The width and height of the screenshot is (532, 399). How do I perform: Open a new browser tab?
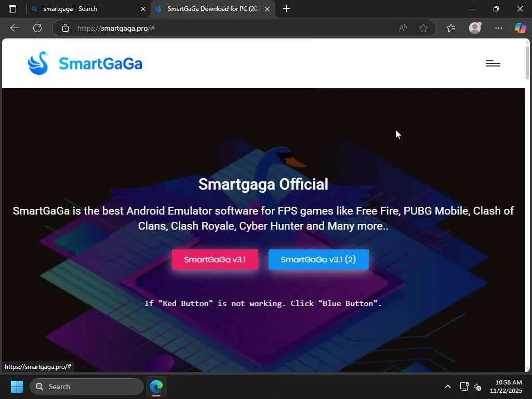pos(286,9)
